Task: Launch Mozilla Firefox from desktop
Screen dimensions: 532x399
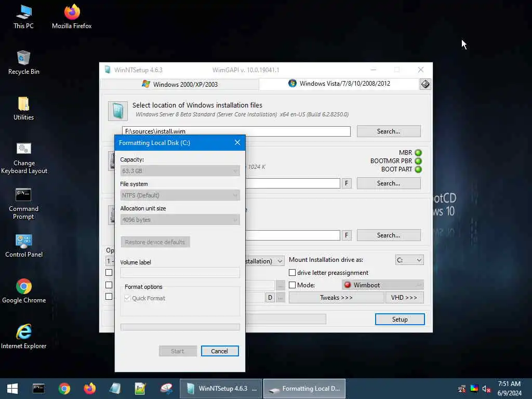Action: click(72, 17)
